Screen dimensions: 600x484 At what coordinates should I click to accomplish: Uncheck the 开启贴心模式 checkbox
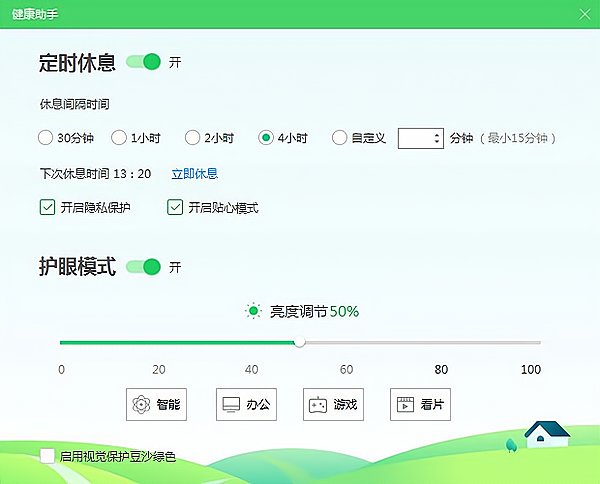[175, 207]
